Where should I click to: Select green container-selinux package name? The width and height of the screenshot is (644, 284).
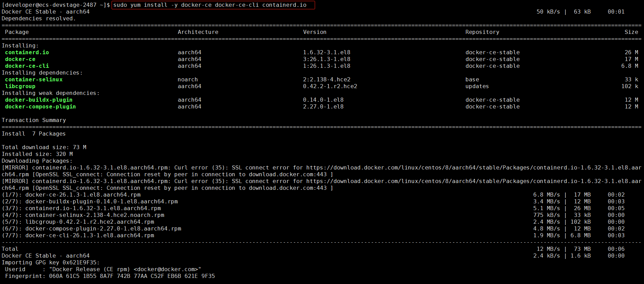pyautogui.click(x=34, y=80)
